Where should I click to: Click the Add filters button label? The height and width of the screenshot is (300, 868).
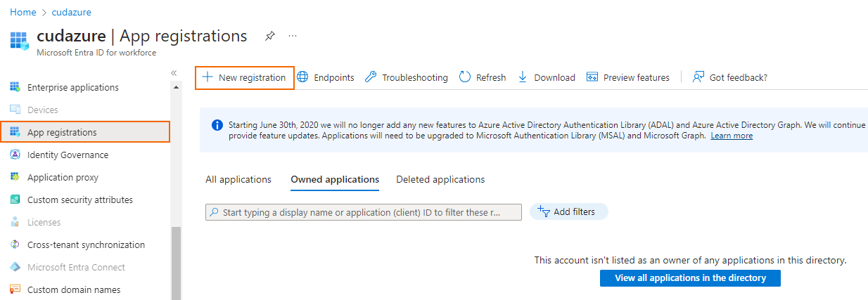[x=574, y=211]
